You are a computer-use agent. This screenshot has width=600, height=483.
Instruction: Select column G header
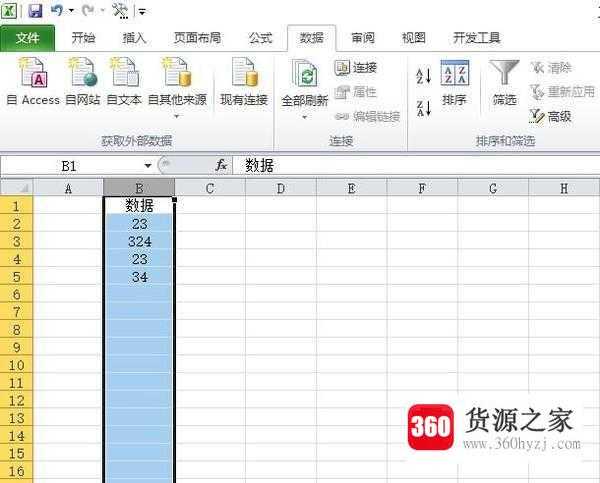[x=493, y=188]
